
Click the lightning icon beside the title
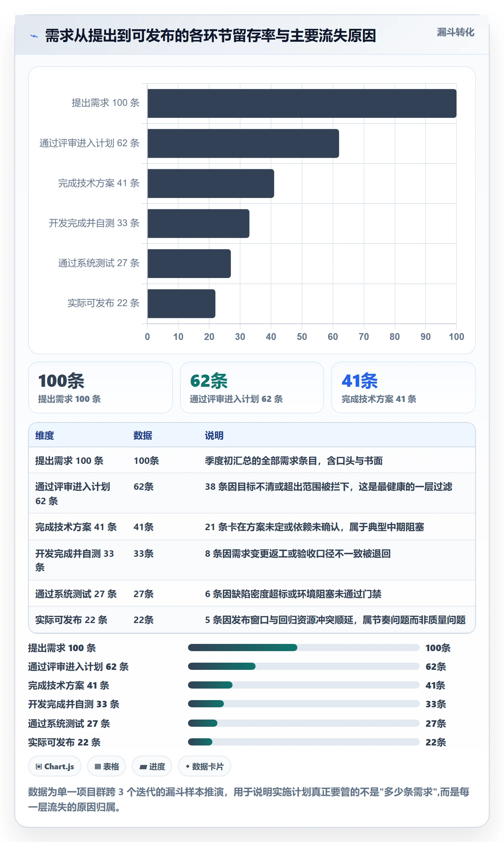tap(34, 36)
